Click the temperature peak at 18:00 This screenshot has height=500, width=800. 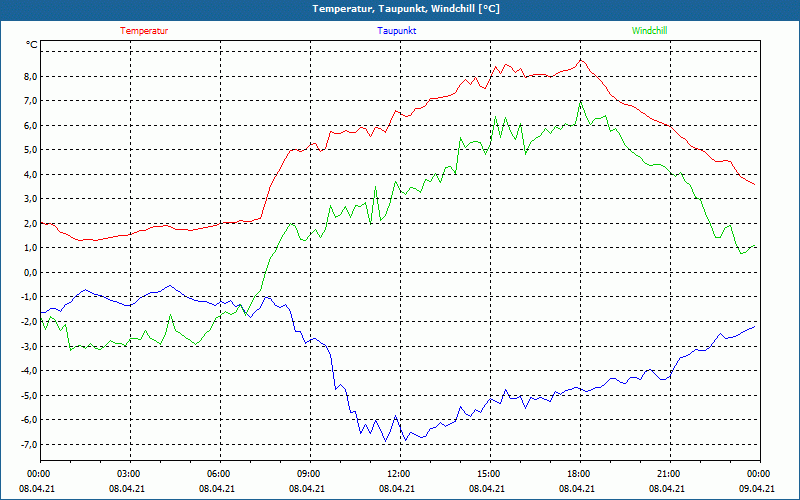tap(581, 60)
